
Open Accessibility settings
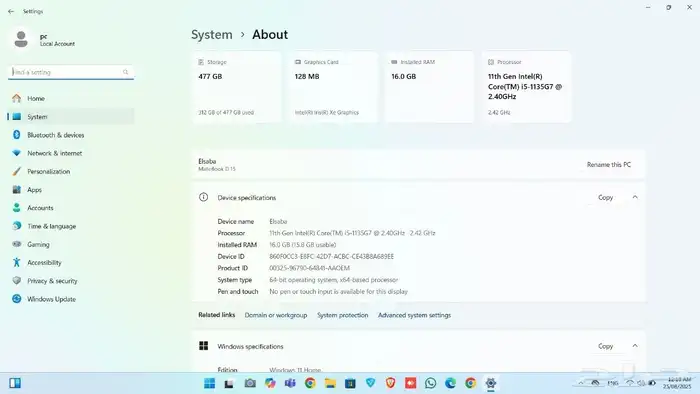(71, 263)
